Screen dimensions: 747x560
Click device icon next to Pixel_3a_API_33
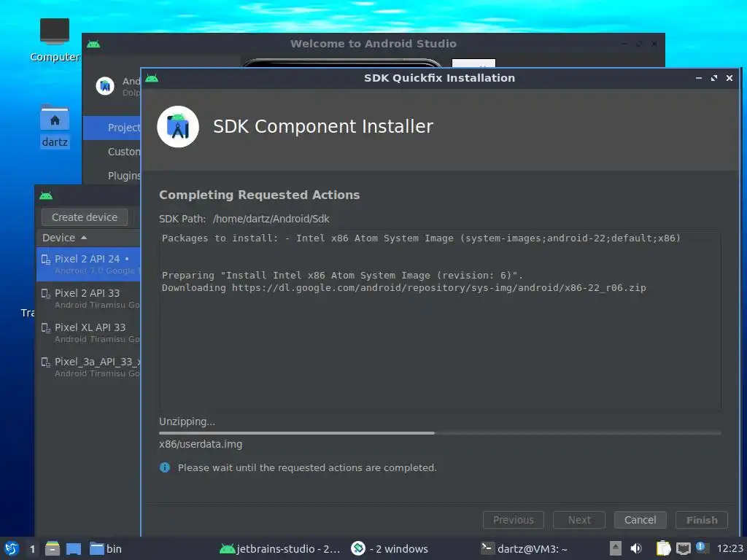pyautogui.click(x=46, y=362)
